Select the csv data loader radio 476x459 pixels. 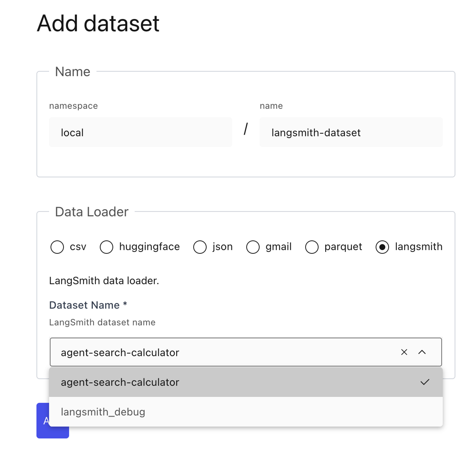(57, 247)
